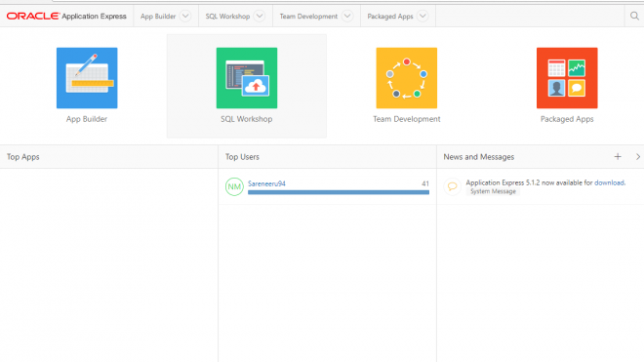The height and width of the screenshot is (362, 644).
Task: Click the Top Users heading
Action: pos(242,157)
